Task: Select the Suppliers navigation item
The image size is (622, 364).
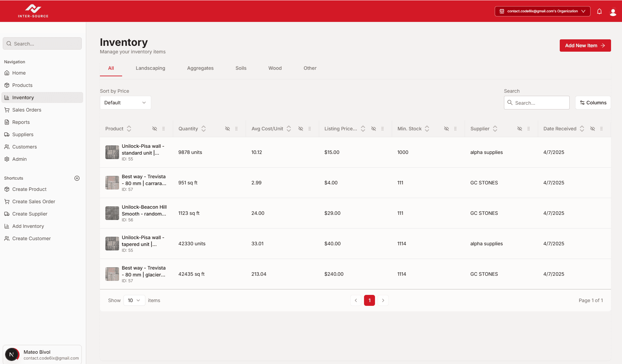Action: coord(23,134)
